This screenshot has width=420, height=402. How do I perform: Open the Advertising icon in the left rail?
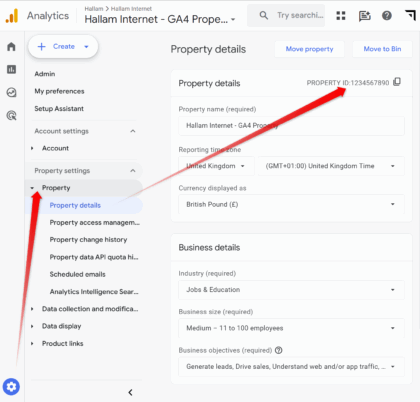tap(11, 116)
